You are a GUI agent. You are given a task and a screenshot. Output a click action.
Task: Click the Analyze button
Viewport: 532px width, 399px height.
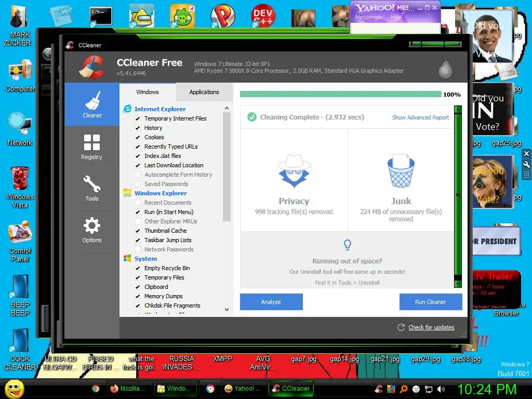point(271,302)
